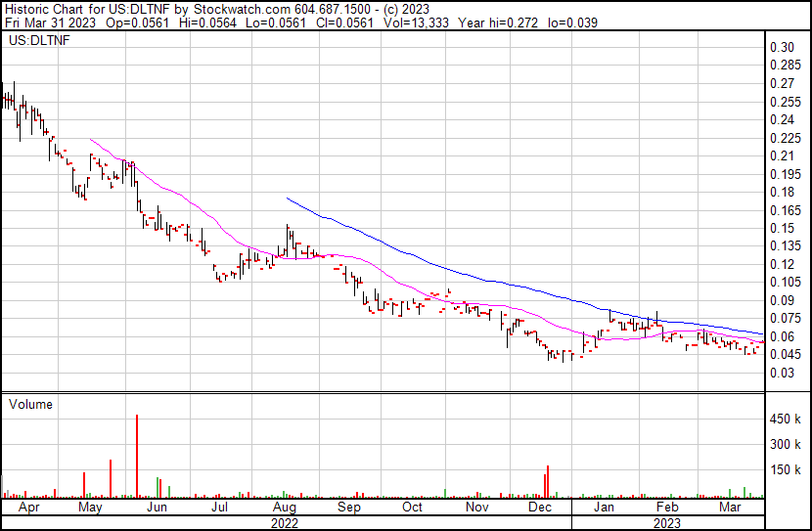Click the Jan month label on time axis
This screenshot has width=812, height=531.
tap(604, 509)
